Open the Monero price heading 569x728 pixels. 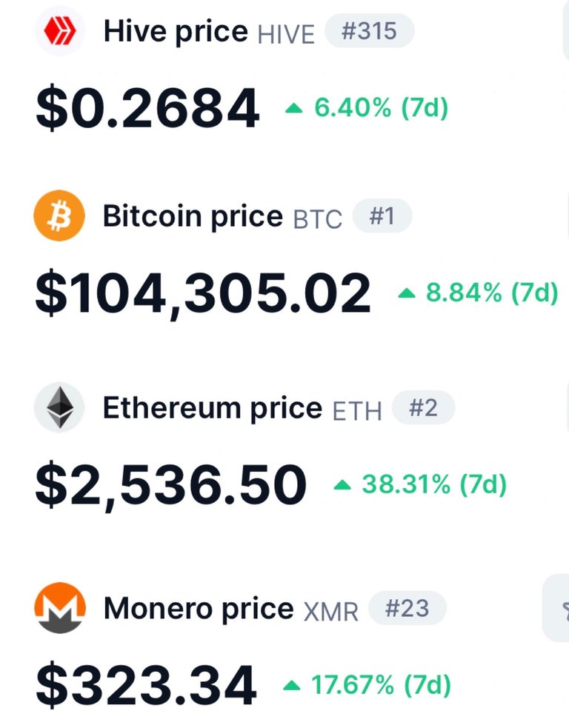coord(199,609)
